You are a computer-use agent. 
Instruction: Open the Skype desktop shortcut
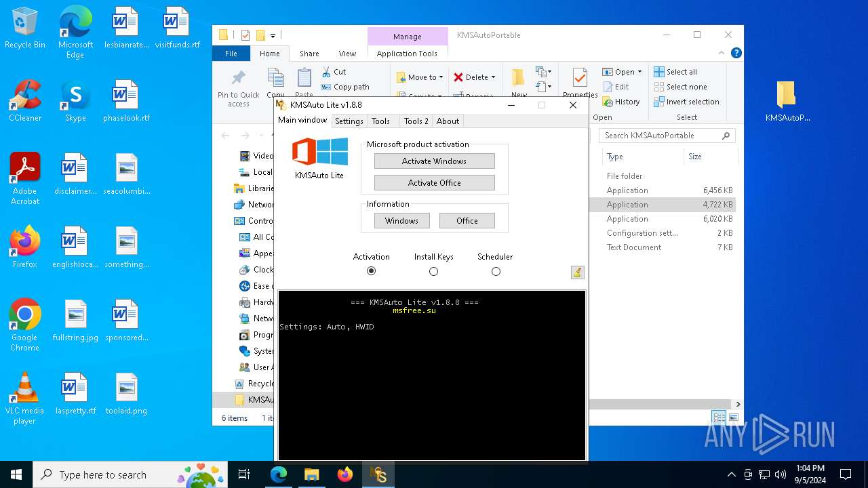[75, 101]
